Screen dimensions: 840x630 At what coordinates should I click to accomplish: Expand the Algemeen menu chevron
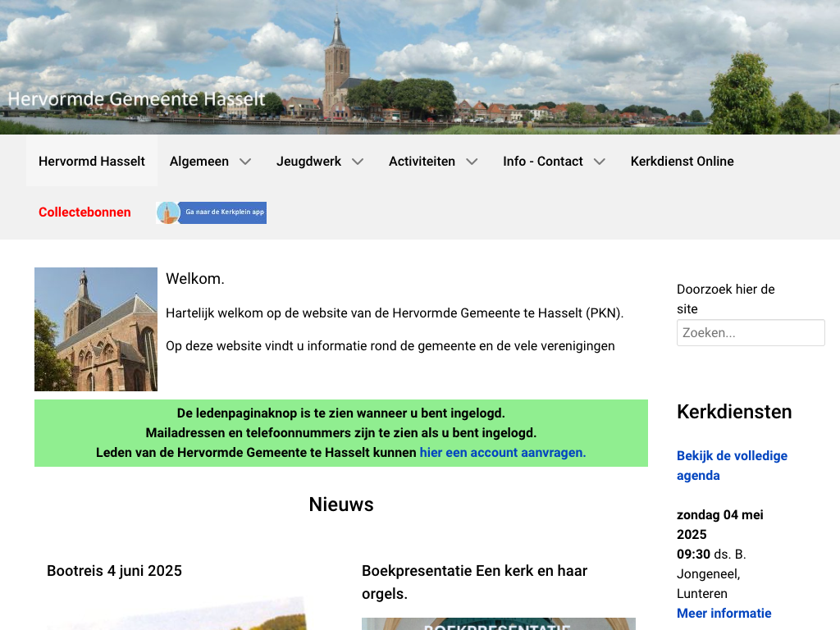245,162
